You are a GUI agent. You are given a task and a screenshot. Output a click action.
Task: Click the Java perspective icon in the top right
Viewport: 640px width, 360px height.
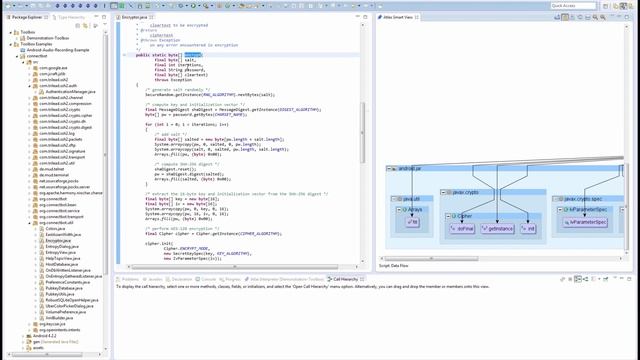623,6
